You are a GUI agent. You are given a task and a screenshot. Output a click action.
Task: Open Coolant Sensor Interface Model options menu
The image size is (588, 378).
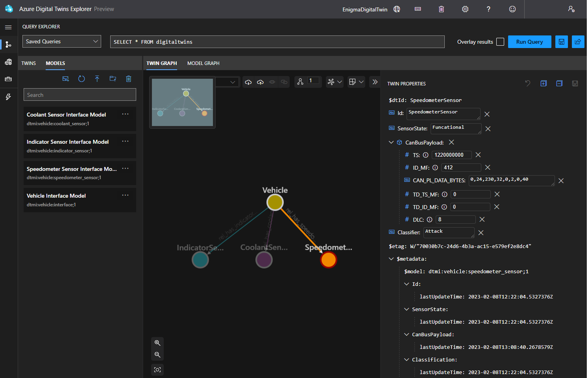tap(125, 114)
